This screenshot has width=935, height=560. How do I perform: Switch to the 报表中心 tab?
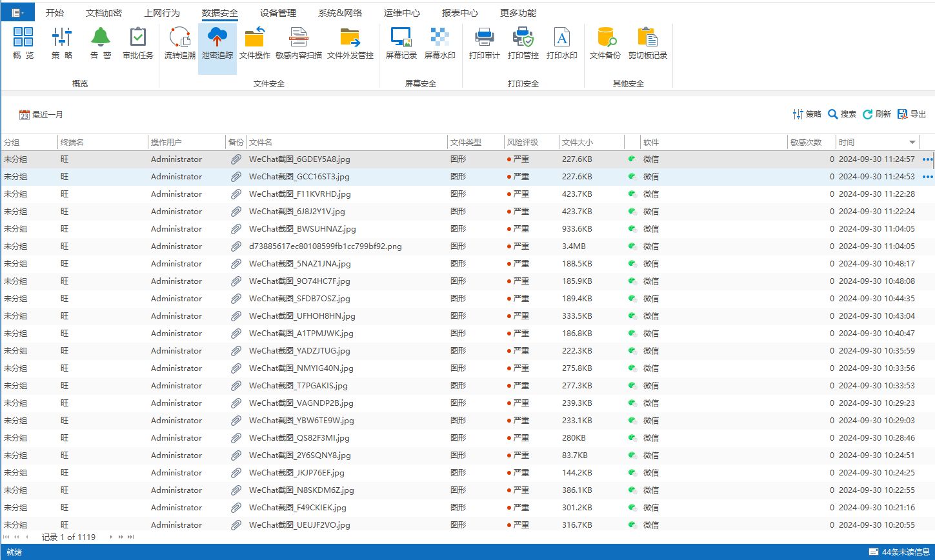tap(460, 13)
